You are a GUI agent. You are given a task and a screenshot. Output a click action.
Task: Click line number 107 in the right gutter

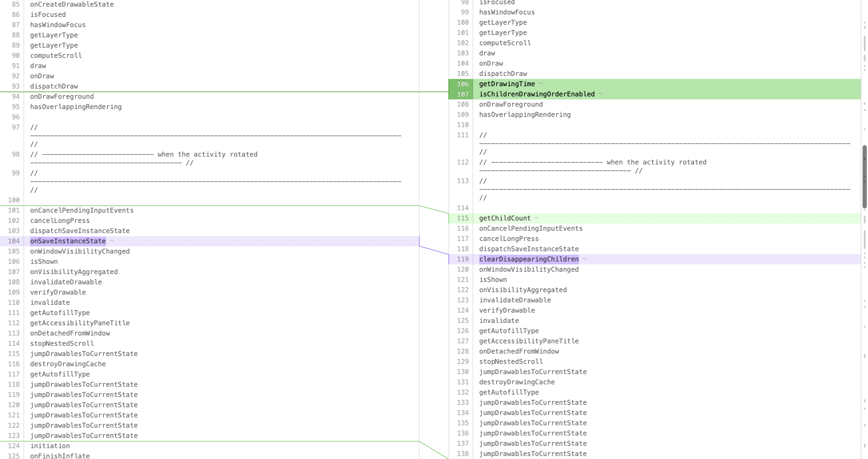tap(463, 94)
